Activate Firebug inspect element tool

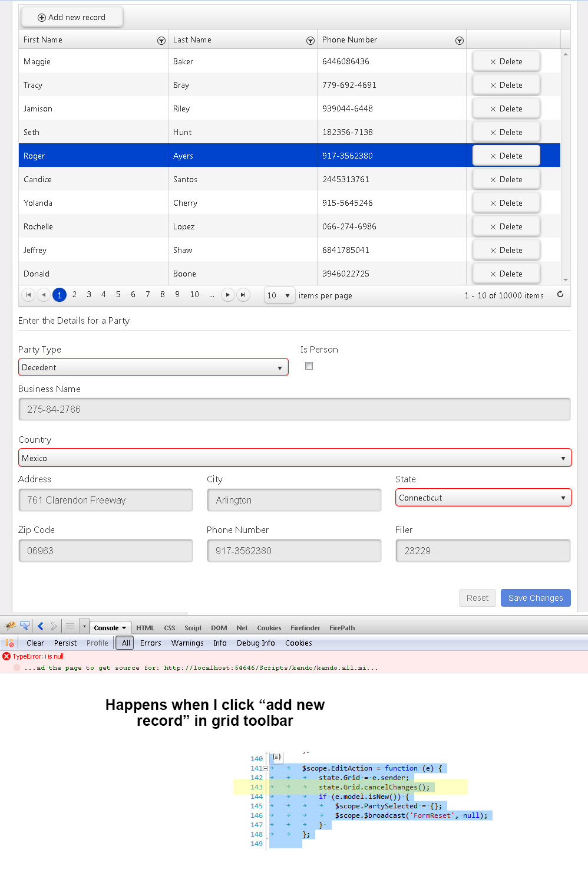click(x=25, y=626)
